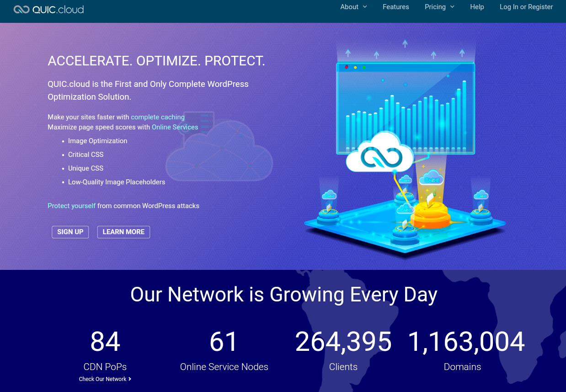
Task: Click the bar chart window illustration
Action: (406, 108)
